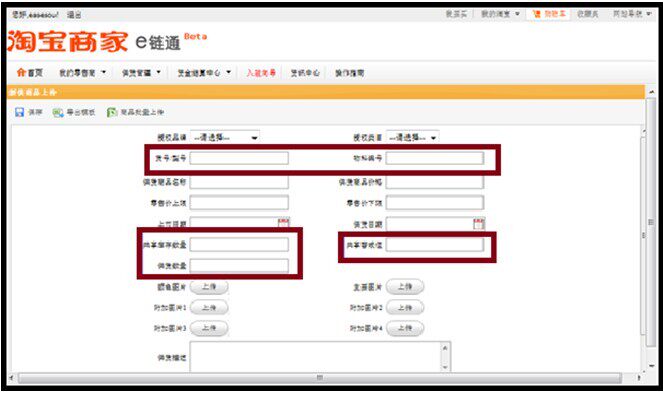Click the 淘宝商家 logo
Screen dimensions: 663x394
(68, 41)
